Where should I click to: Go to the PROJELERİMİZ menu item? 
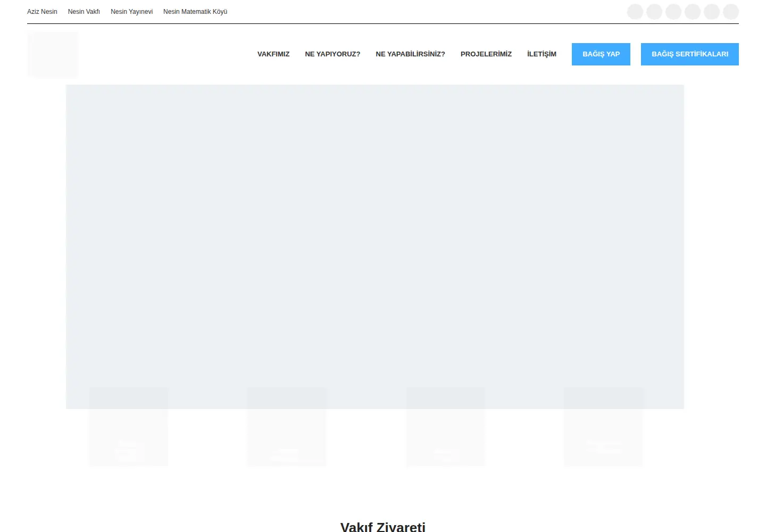pos(486,54)
